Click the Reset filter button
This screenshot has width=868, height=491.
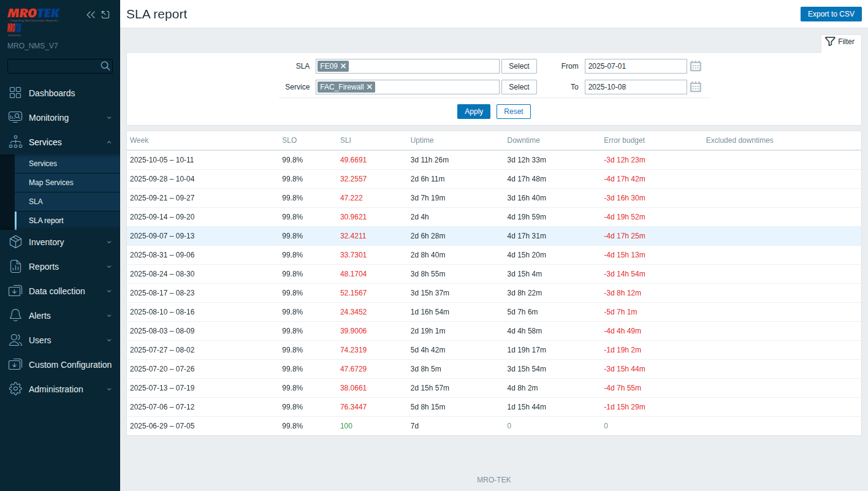[x=514, y=112]
